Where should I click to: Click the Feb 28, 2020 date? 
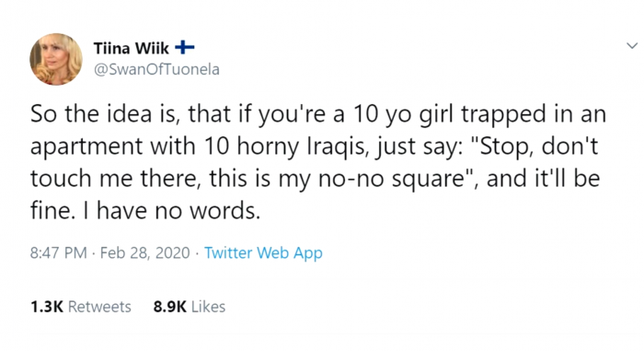click(145, 252)
